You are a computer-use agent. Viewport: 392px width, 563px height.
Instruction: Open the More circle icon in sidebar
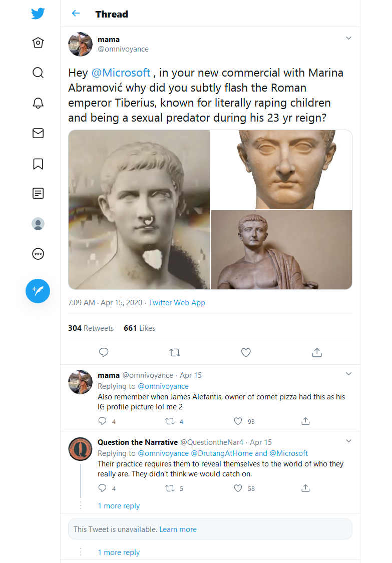point(38,254)
